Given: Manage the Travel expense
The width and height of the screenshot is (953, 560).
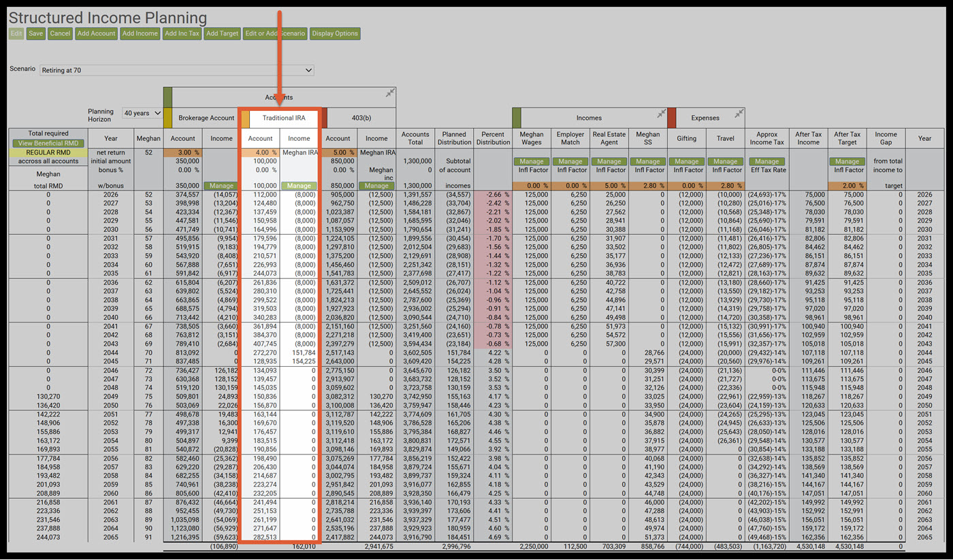Looking at the screenshot, I should coord(726,161).
